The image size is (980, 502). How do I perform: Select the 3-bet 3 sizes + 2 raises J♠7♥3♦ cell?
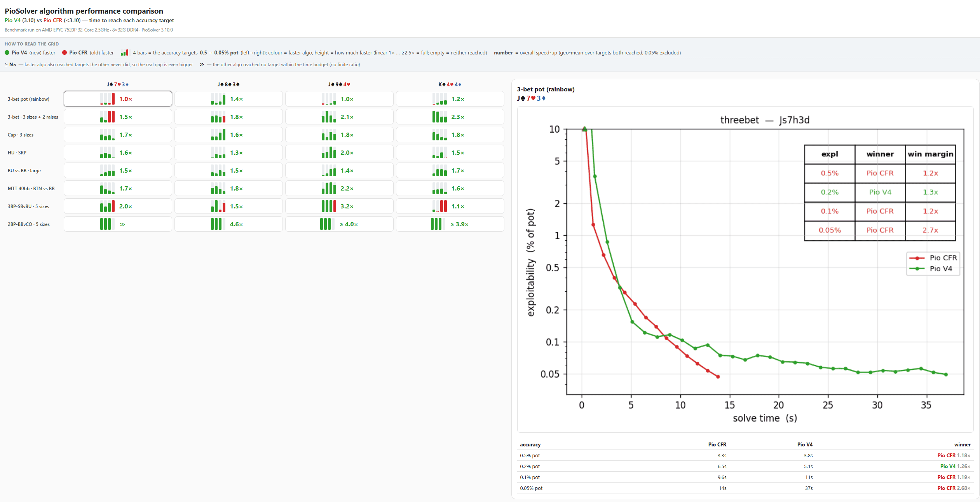click(118, 117)
